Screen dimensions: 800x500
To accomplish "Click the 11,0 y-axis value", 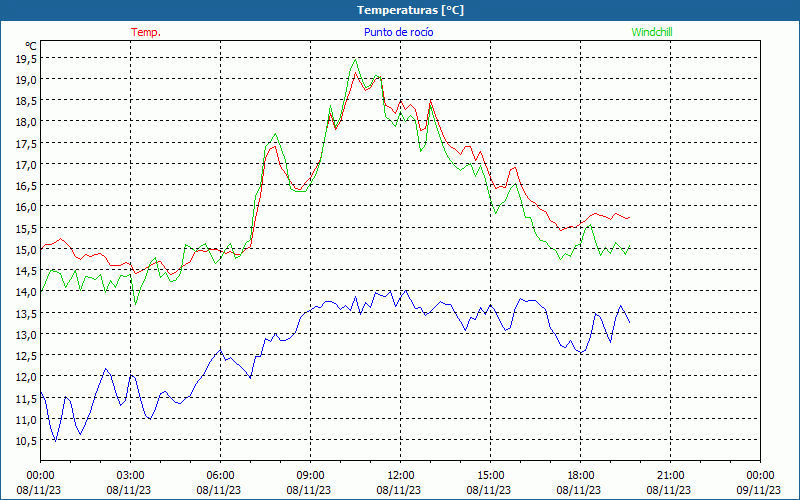I will (26, 419).
